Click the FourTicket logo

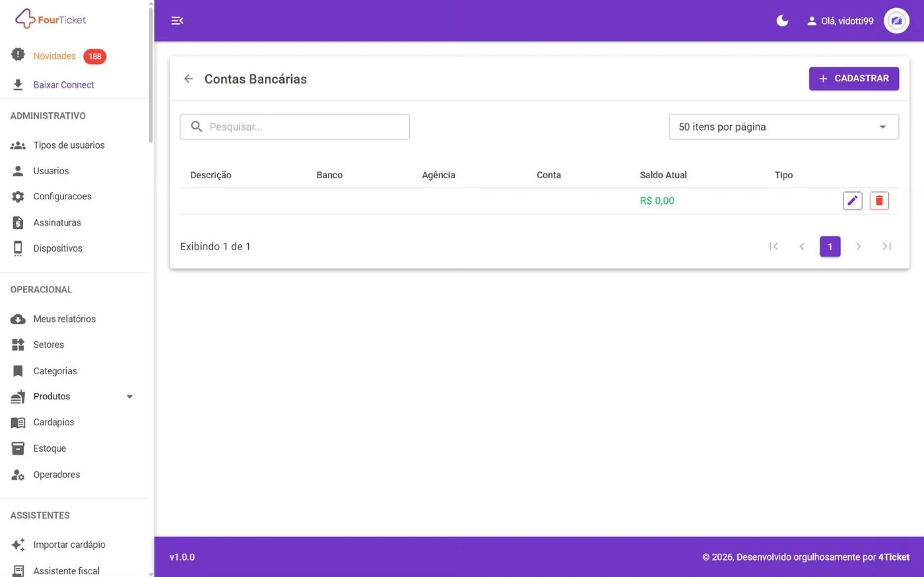51,19
